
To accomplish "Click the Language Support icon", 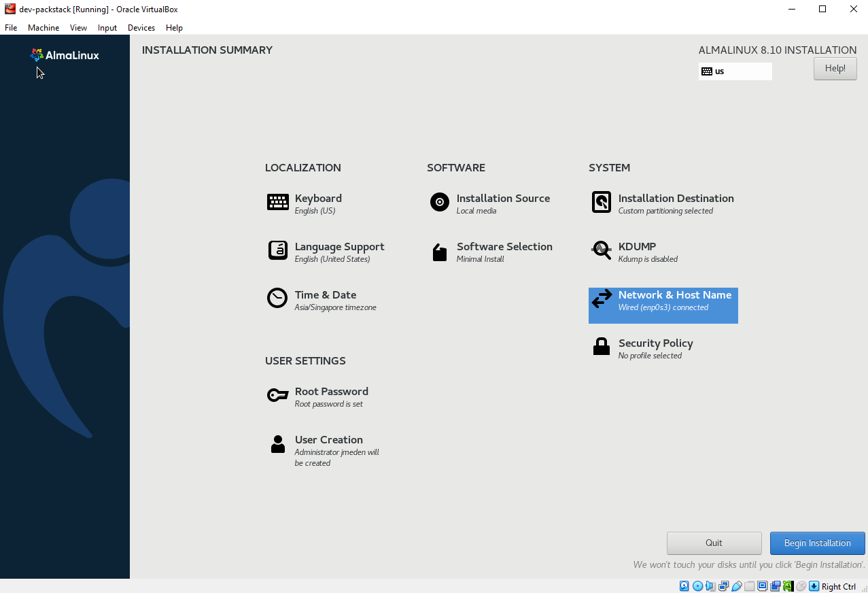I will [277, 251].
